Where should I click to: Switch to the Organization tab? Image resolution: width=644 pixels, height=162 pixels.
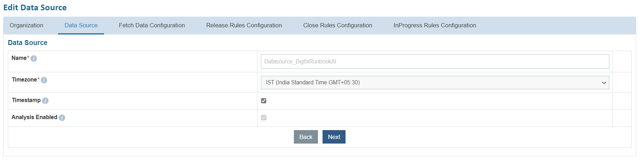coord(27,26)
